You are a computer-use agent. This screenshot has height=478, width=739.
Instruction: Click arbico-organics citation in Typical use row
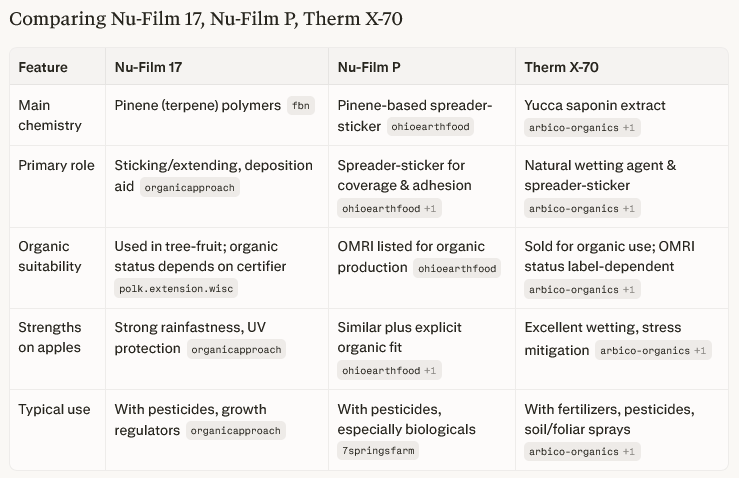point(581,451)
